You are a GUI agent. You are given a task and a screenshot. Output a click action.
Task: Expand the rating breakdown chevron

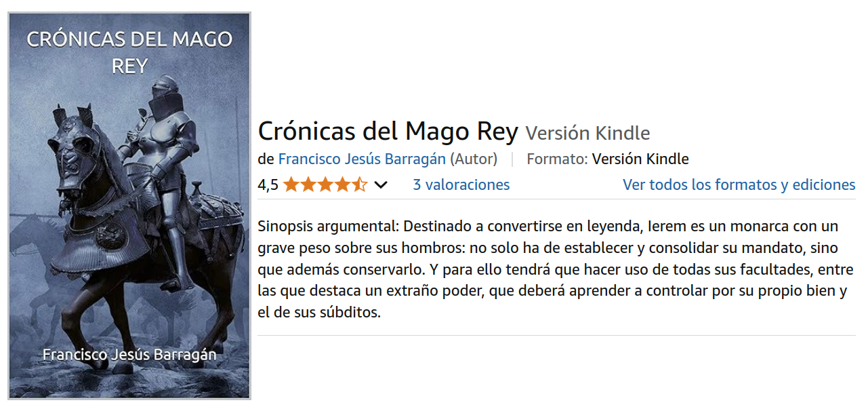tap(381, 184)
